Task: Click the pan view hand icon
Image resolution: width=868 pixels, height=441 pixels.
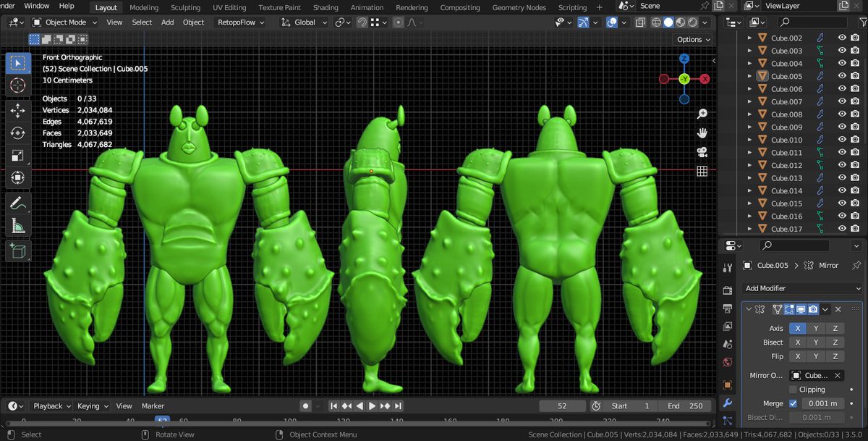Action: pos(702,133)
